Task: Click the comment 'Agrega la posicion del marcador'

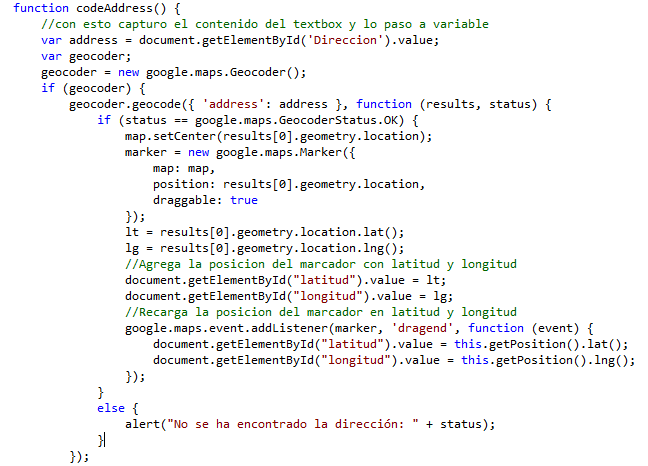Action: pos(321,264)
